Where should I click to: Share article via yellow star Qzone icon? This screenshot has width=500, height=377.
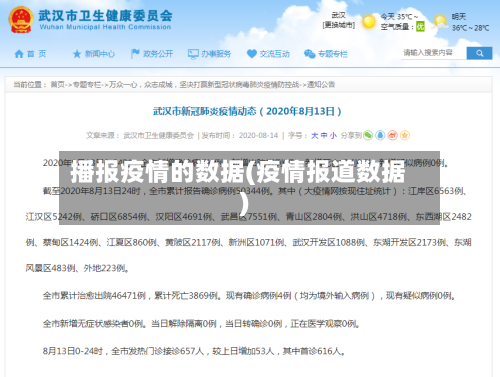pyautogui.click(x=405, y=135)
